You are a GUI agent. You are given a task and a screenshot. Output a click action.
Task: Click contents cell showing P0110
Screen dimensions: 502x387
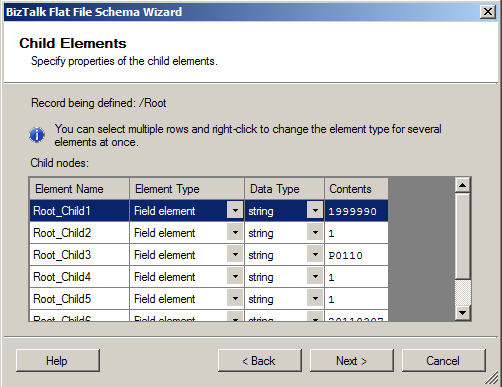click(x=356, y=255)
